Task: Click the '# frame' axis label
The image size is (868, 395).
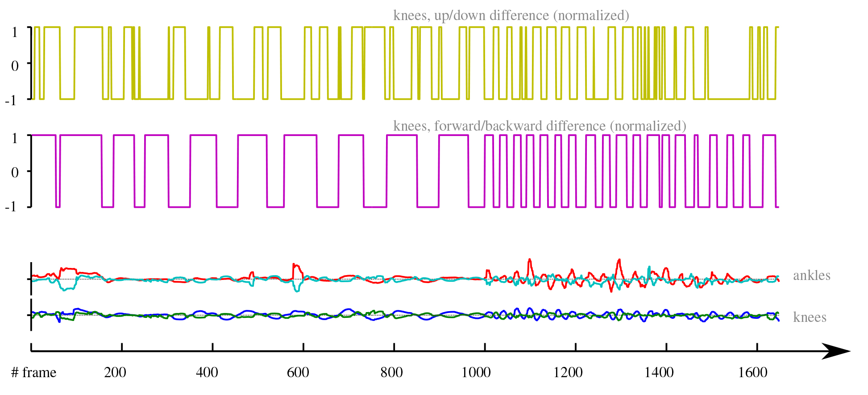Action: (33, 372)
